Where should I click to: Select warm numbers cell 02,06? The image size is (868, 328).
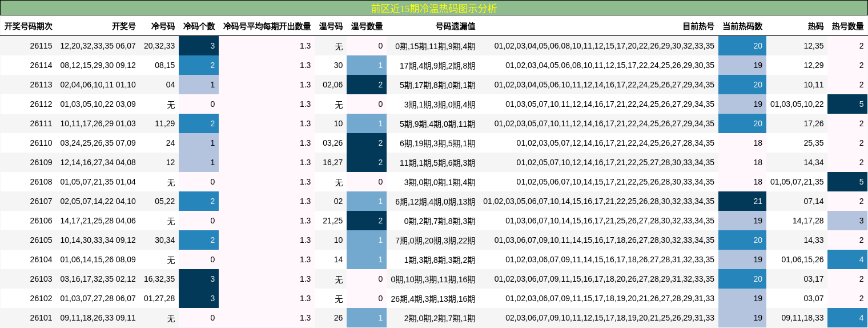coord(333,85)
